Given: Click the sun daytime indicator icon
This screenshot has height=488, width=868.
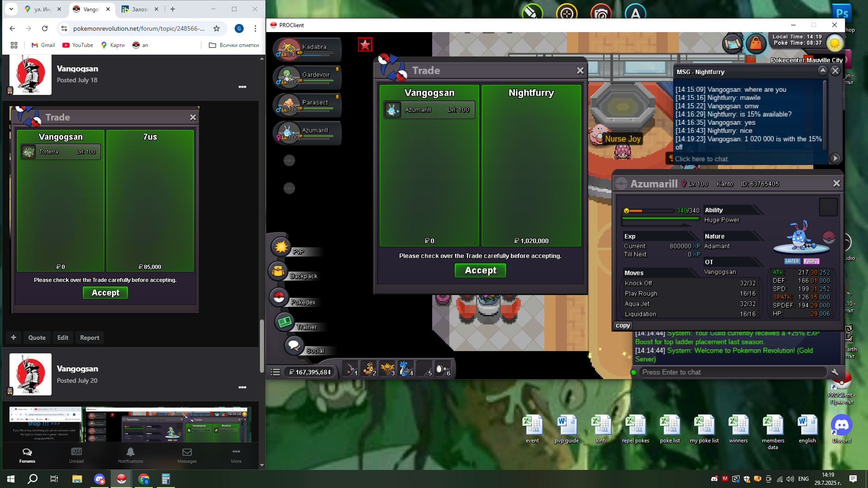Looking at the screenshot, I should click(835, 43).
